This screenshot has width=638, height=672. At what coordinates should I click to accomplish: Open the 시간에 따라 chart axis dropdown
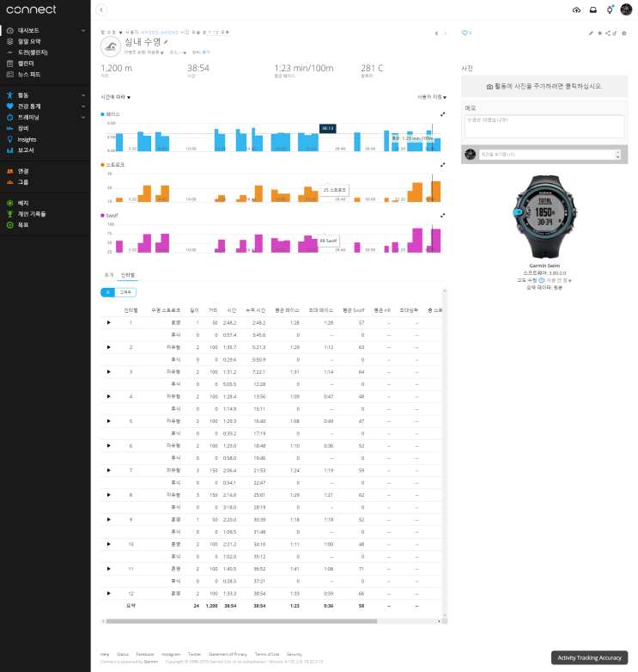pos(116,97)
